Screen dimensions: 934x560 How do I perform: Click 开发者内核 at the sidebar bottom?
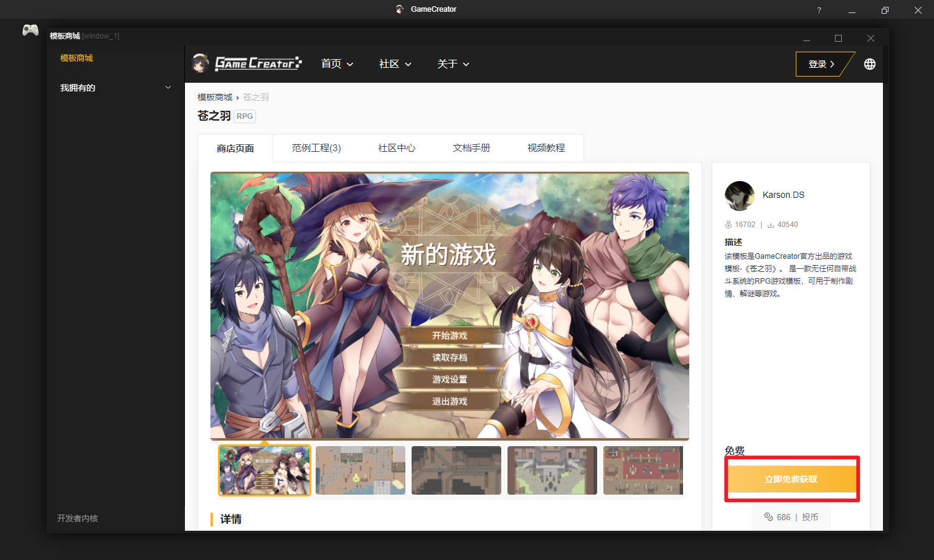77,518
